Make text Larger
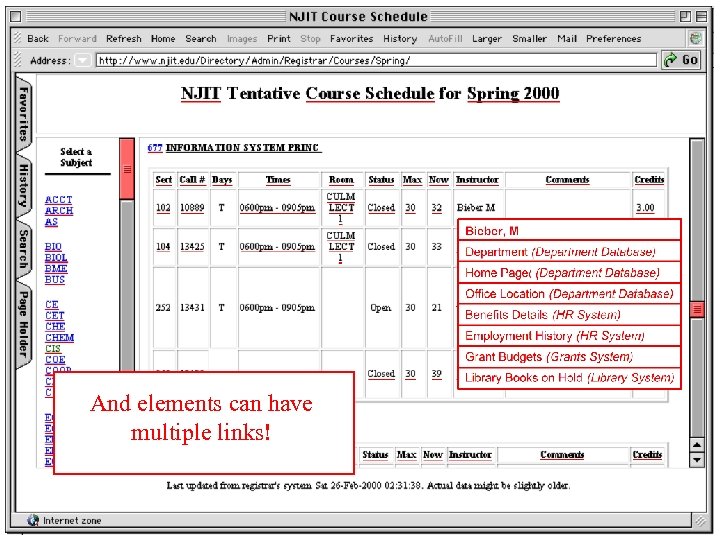The height and width of the screenshot is (540, 720). tap(487, 39)
